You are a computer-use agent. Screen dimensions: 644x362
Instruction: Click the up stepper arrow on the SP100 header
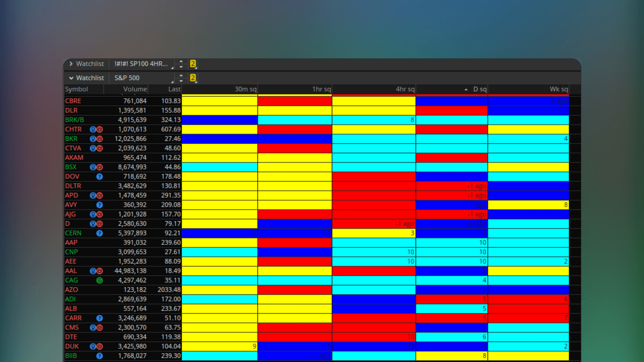tap(181, 61)
